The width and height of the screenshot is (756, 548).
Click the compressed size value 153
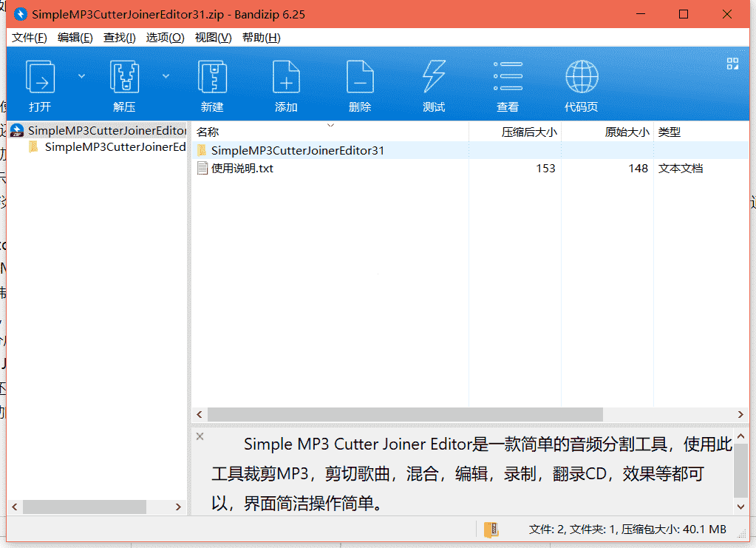pos(545,169)
